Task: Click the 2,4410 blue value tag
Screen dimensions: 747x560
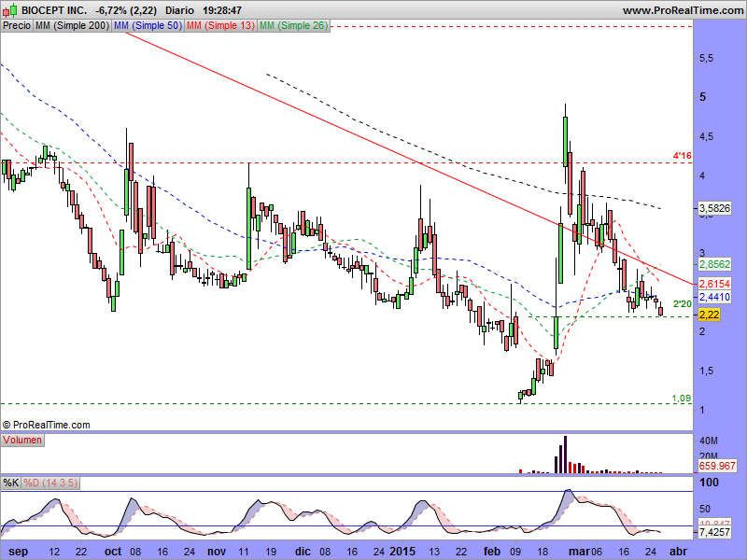Action: (x=714, y=297)
